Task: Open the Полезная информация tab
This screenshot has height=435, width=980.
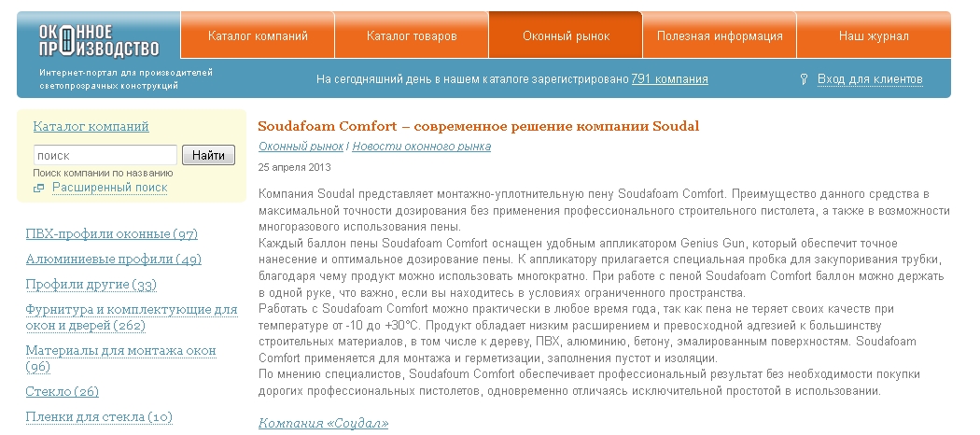Action: tap(720, 35)
